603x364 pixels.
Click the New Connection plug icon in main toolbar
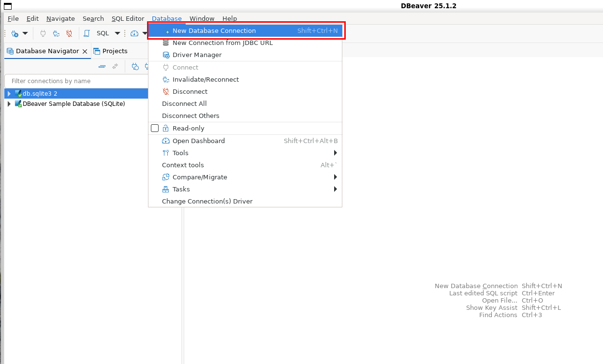point(15,33)
